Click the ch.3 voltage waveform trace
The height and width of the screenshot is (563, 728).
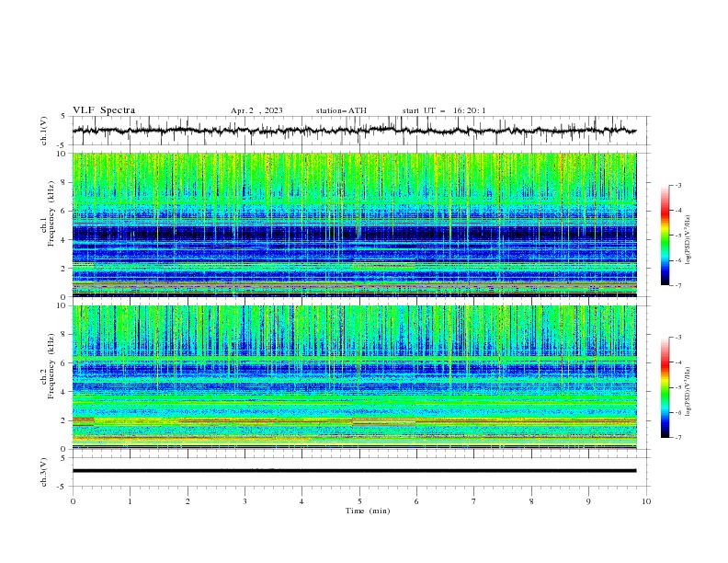(x=354, y=471)
